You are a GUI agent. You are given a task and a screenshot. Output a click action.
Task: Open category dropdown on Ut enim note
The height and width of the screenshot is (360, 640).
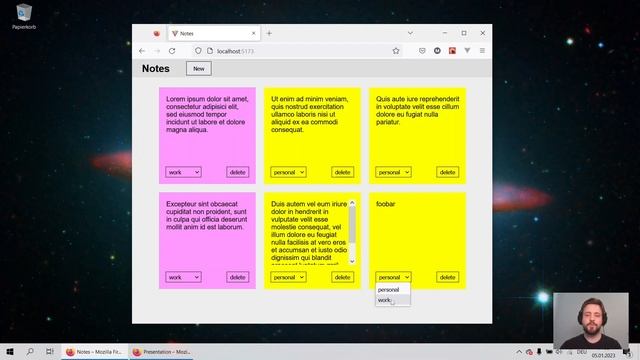pos(288,172)
